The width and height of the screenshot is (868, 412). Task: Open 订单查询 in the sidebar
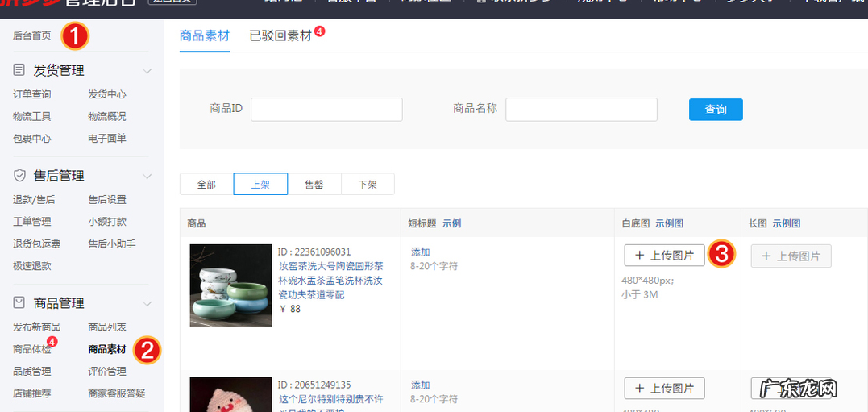(x=32, y=94)
